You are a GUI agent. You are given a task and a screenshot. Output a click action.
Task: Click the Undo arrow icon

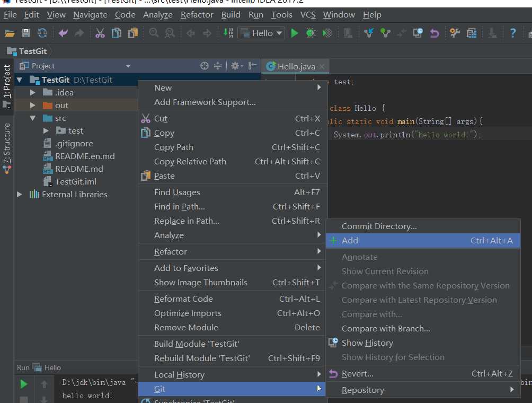tap(63, 33)
